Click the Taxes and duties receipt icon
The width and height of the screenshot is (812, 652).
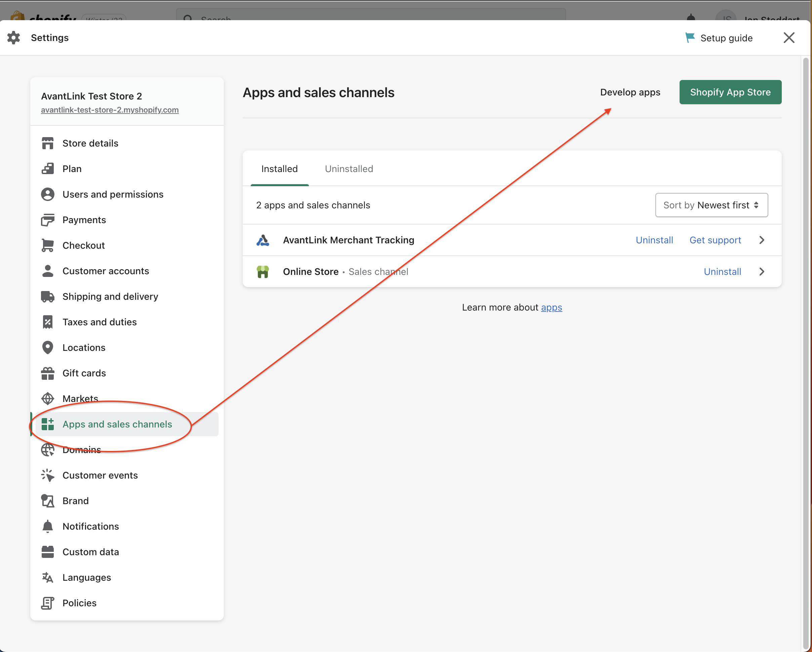(x=48, y=322)
